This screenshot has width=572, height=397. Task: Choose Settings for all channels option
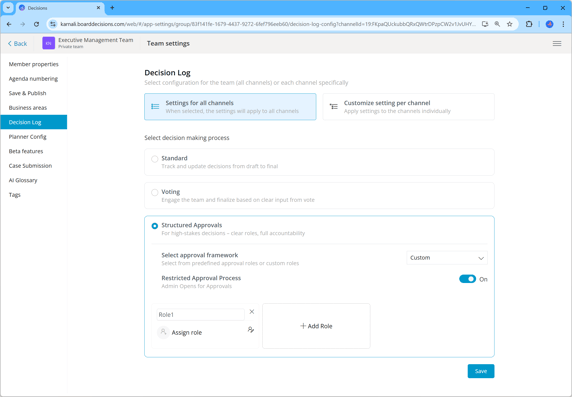pyautogui.click(x=230, y=107)
